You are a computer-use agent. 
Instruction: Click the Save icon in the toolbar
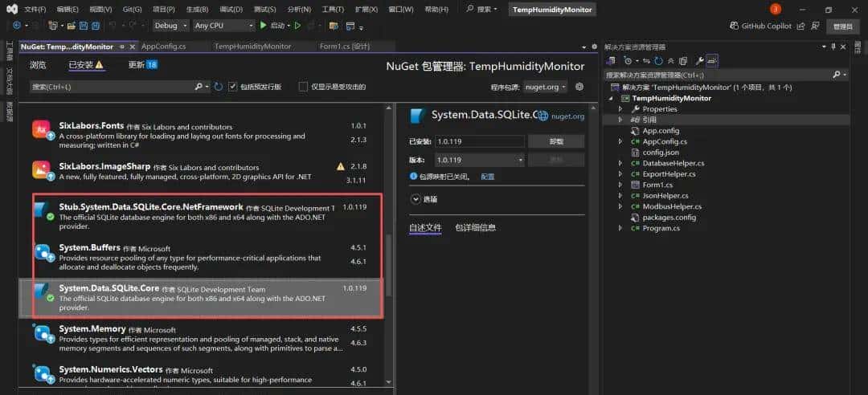[x=84, y=26]
